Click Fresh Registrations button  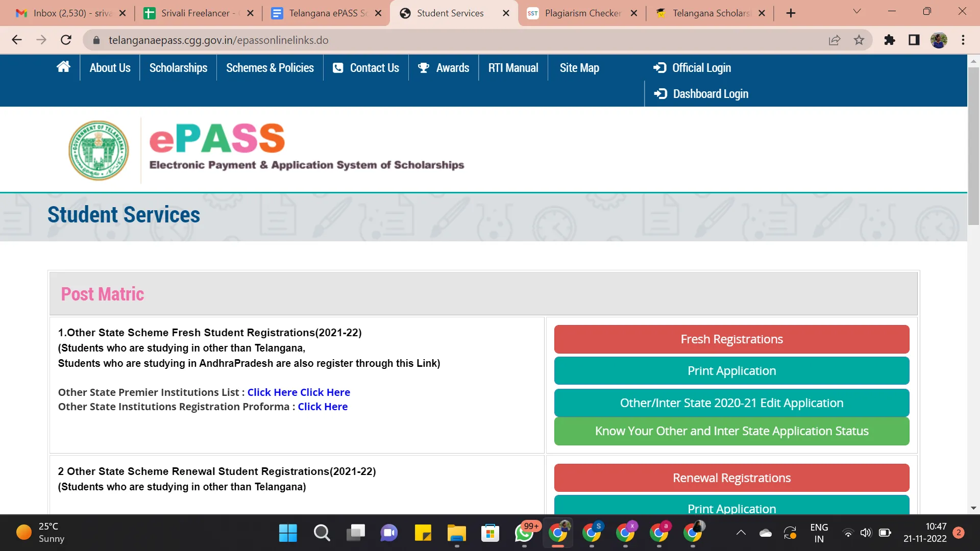coord(731,339)
